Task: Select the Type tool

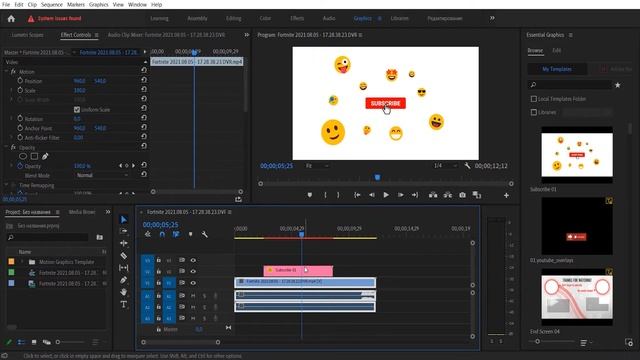Action: pyautogui.click(x=124, y=304)
